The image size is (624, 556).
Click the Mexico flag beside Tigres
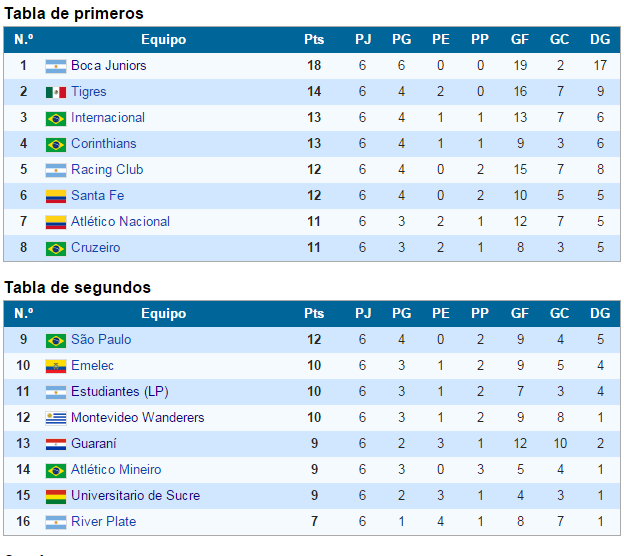point(55,92)
